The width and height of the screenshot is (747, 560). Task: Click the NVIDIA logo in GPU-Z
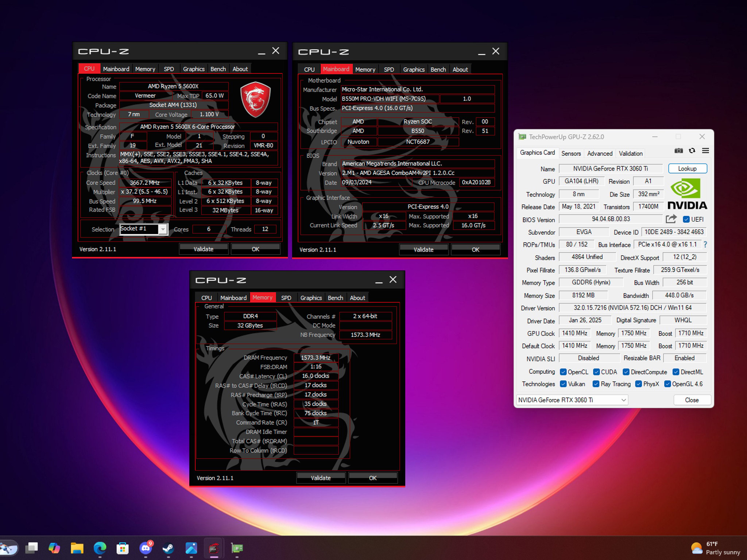click(687, 194)
